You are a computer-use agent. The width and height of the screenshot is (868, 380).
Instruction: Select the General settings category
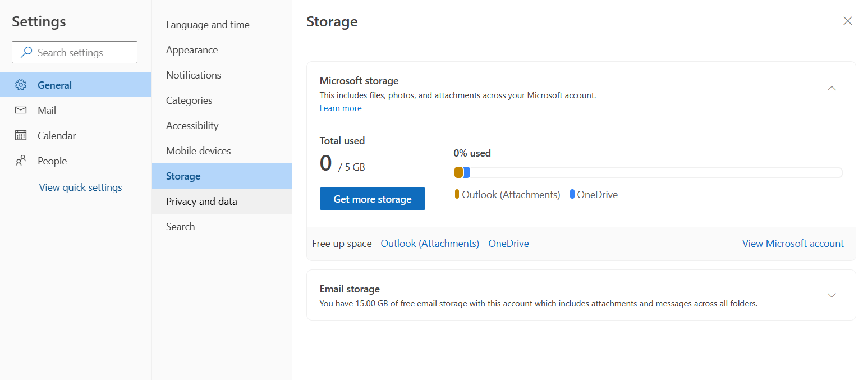click(76, 85)
